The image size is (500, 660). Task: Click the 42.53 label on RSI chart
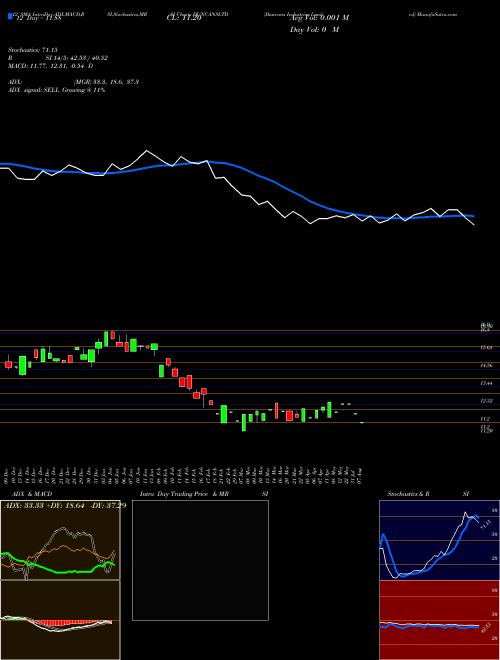tap(485, 627)
